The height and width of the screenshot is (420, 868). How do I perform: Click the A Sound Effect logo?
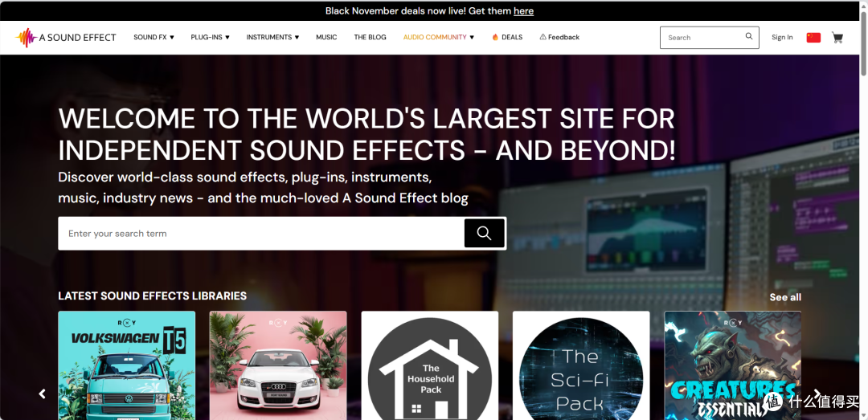(x=66, y=38)
